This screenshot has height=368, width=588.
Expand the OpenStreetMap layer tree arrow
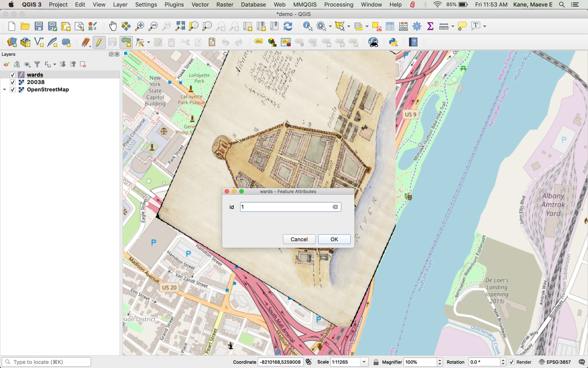5,89
